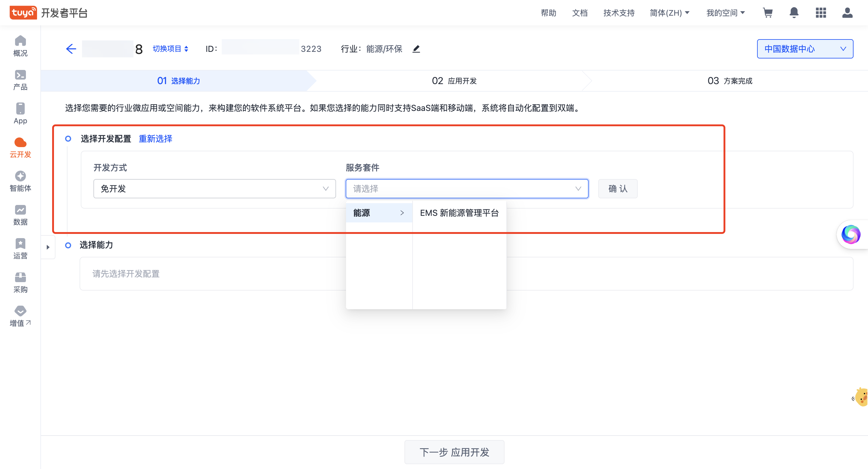
Task: Click the 确认 confirm button
Action: pos(618,189)
